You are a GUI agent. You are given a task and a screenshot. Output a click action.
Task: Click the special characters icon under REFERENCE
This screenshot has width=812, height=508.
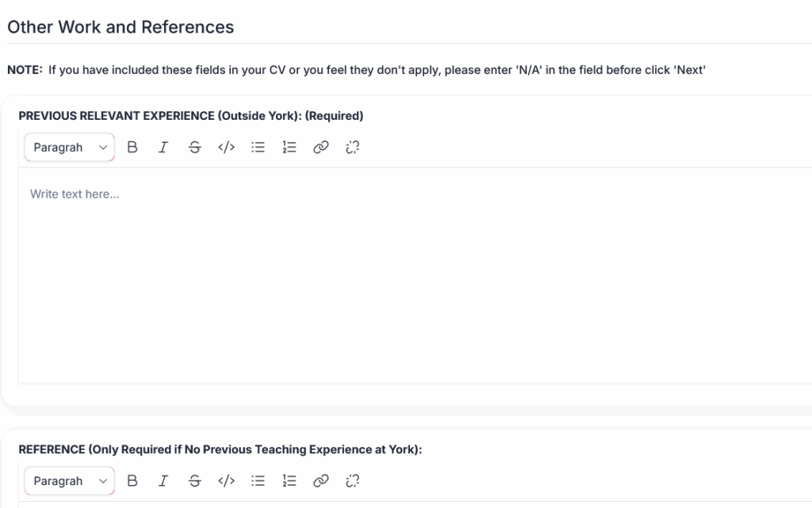pos(352,480)
